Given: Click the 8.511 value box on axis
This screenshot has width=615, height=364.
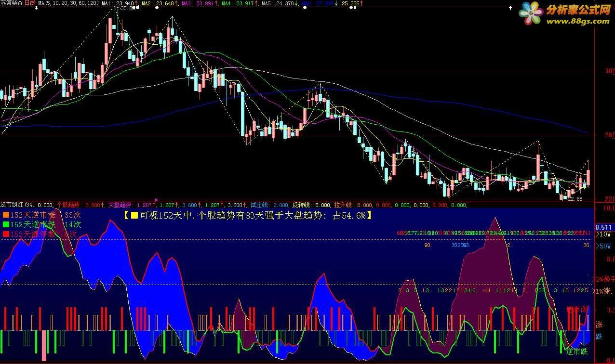Looking at the screenshot, I should 603,227.
